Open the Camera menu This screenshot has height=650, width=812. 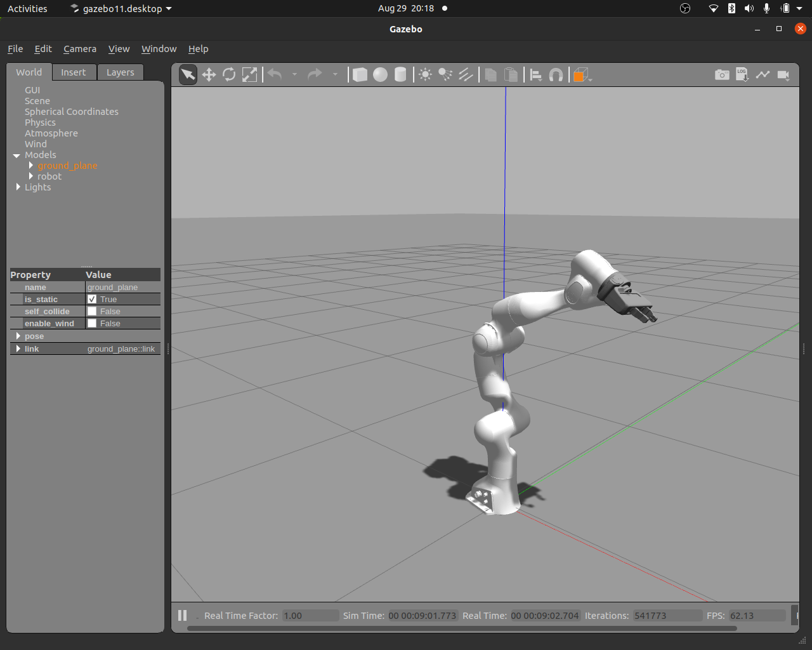(80, 49)
